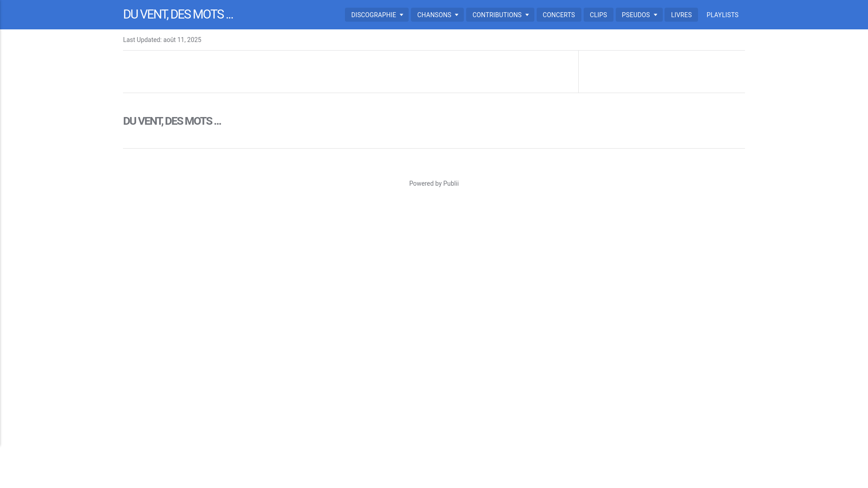Expand the PSEUDOS dropdown arrow

click(x=656, y=15)
